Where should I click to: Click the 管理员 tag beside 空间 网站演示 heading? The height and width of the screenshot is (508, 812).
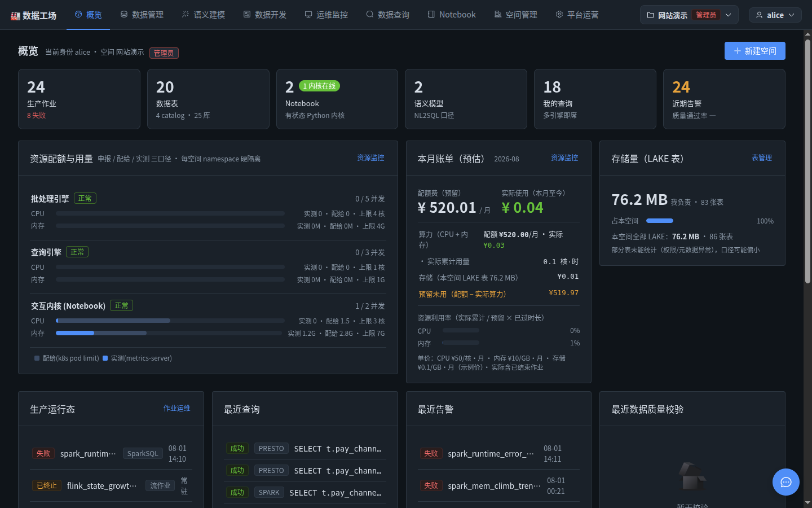164,53
